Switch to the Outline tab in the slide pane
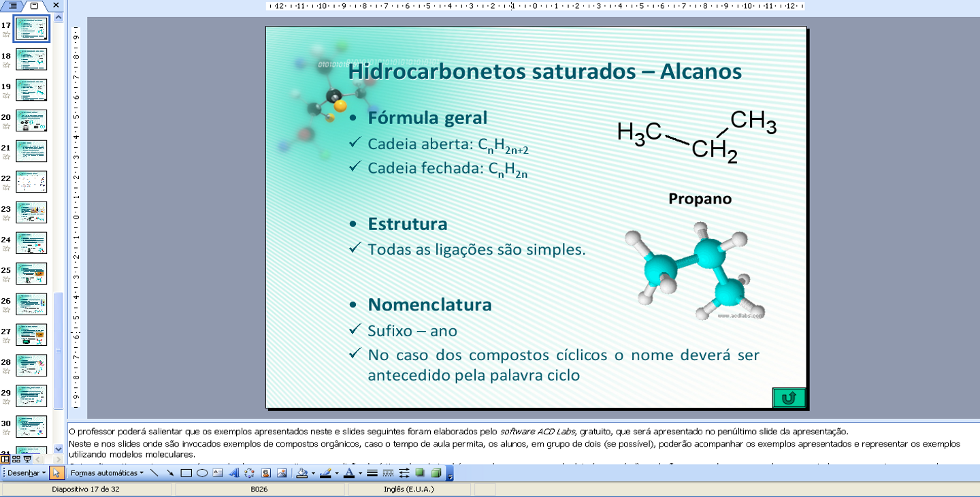Image resolution: width=980 pixels, height=497 pixels. tap(13, 5)
